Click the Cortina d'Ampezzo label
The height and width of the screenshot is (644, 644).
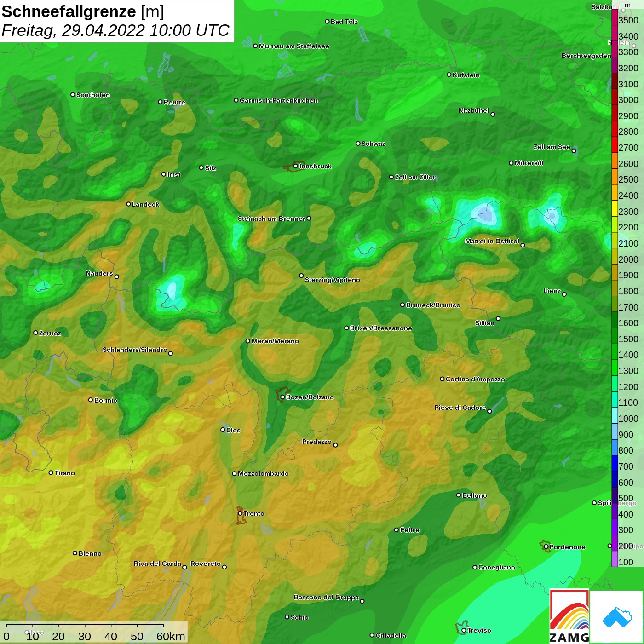(475, 379)
